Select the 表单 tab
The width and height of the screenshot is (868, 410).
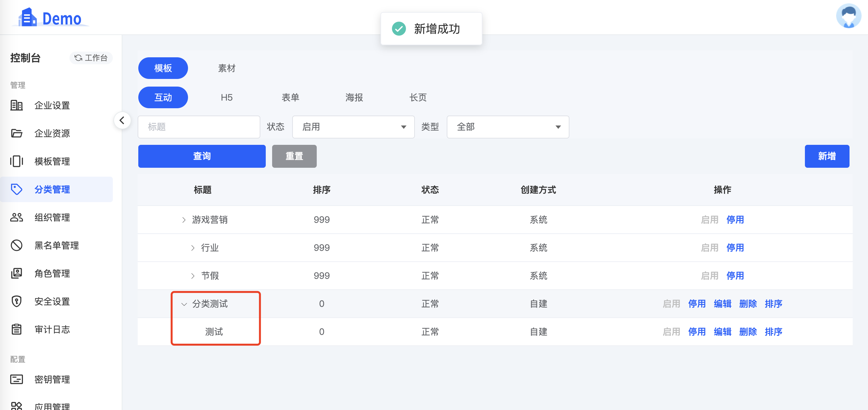[x=291, y=97]
